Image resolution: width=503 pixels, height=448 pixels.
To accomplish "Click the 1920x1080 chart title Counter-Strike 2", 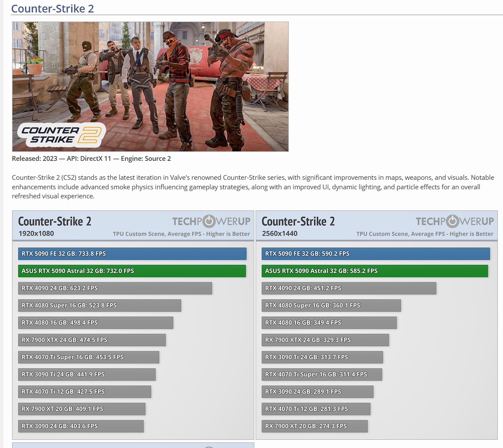I will click(55, 222).
